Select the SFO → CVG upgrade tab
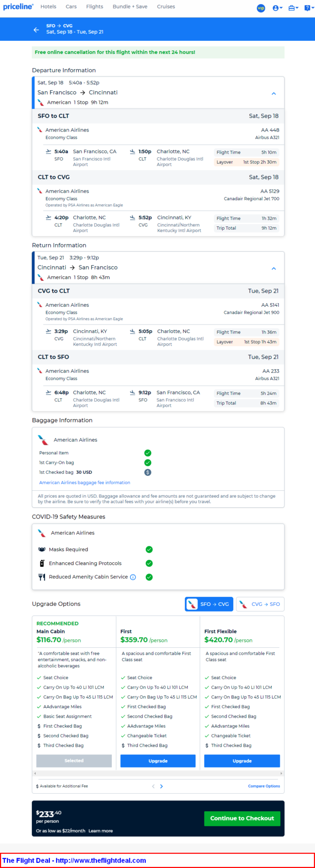Screen dimensions: 315x868 [209, 604]
